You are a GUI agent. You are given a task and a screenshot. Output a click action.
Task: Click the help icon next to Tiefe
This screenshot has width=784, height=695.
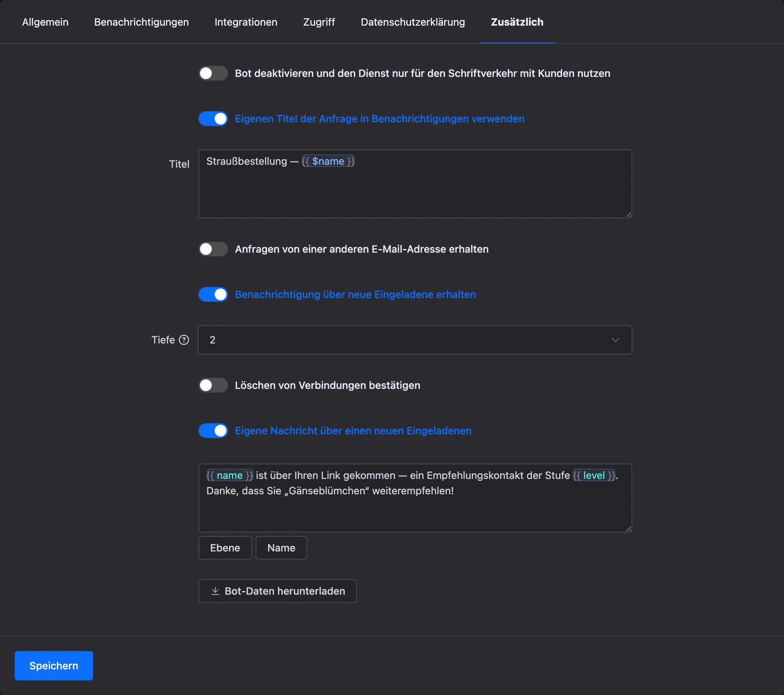click(x=184, y=340)
